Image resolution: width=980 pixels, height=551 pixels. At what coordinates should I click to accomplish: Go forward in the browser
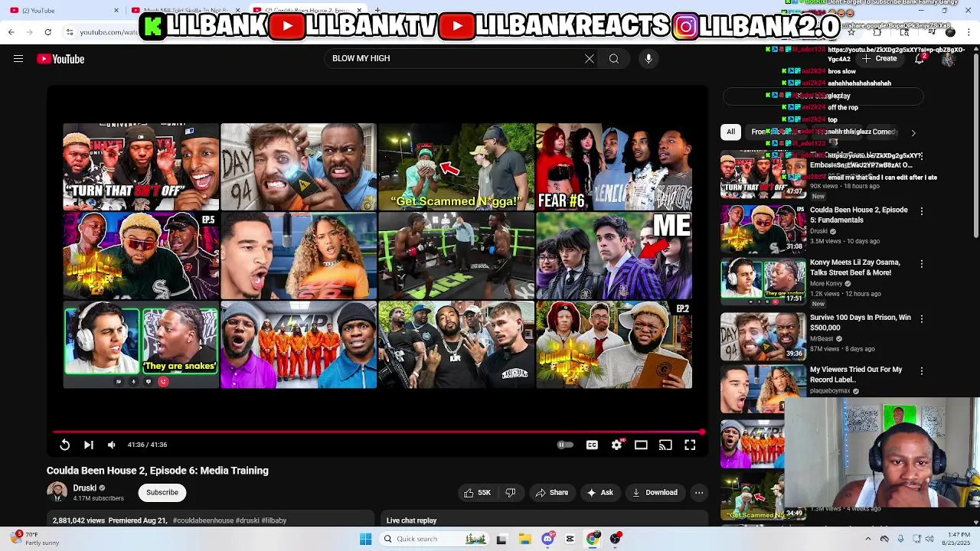point(29,32)
